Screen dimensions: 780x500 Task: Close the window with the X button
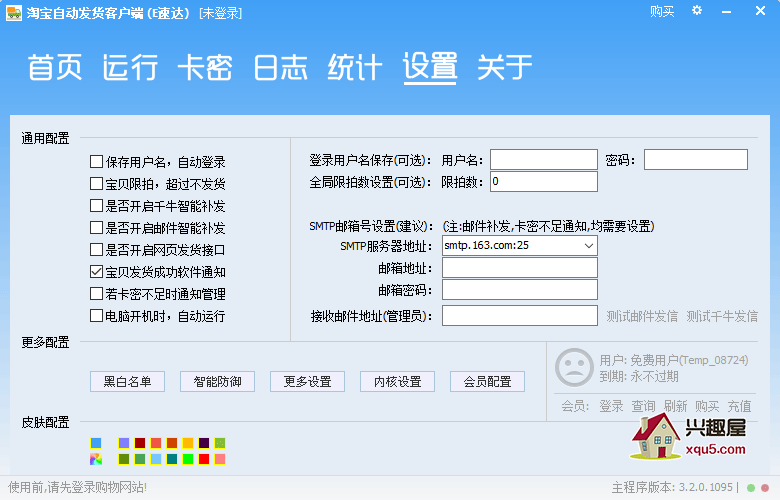(x=760, y=10)
